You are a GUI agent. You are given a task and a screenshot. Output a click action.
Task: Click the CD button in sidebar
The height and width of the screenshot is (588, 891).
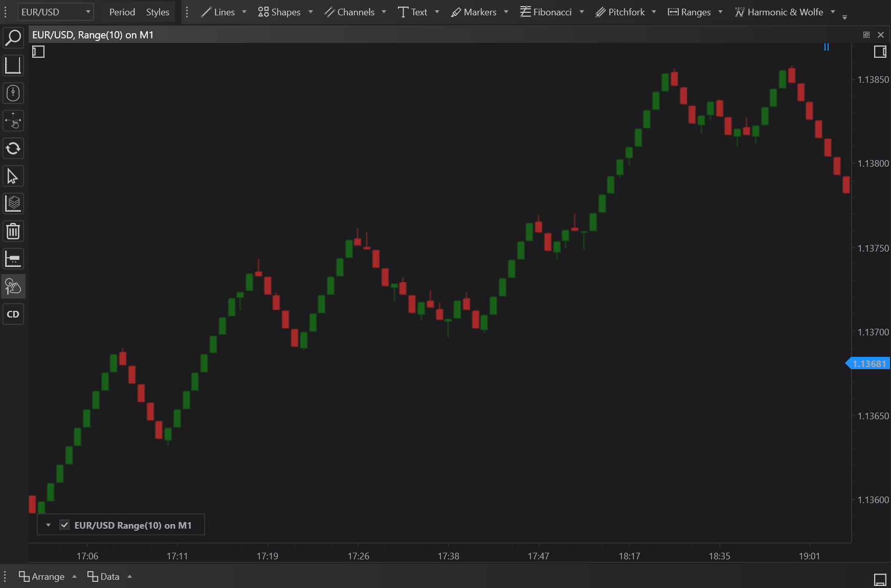pos(13,314)
